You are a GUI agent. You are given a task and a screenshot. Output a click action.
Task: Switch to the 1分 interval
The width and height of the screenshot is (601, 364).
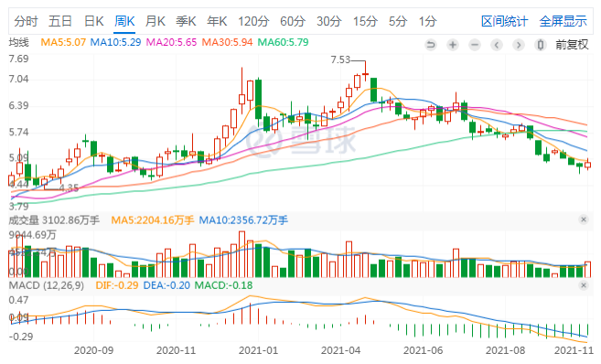tap(427, 21)
